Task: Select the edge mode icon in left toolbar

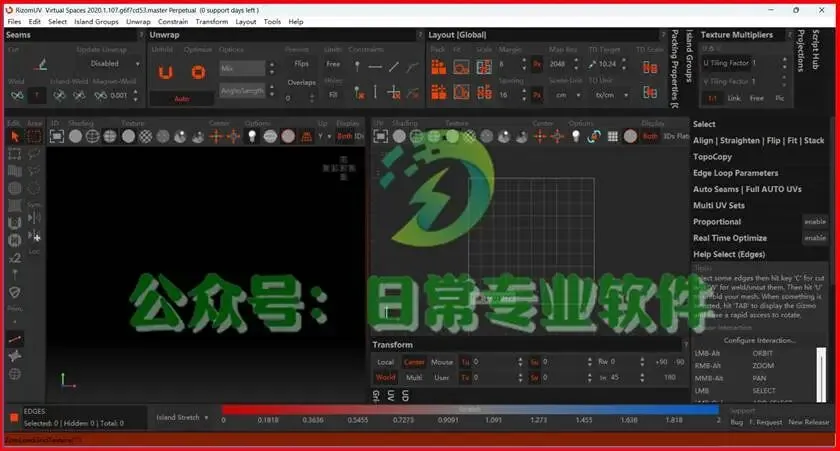Action: tap(15, 339)
